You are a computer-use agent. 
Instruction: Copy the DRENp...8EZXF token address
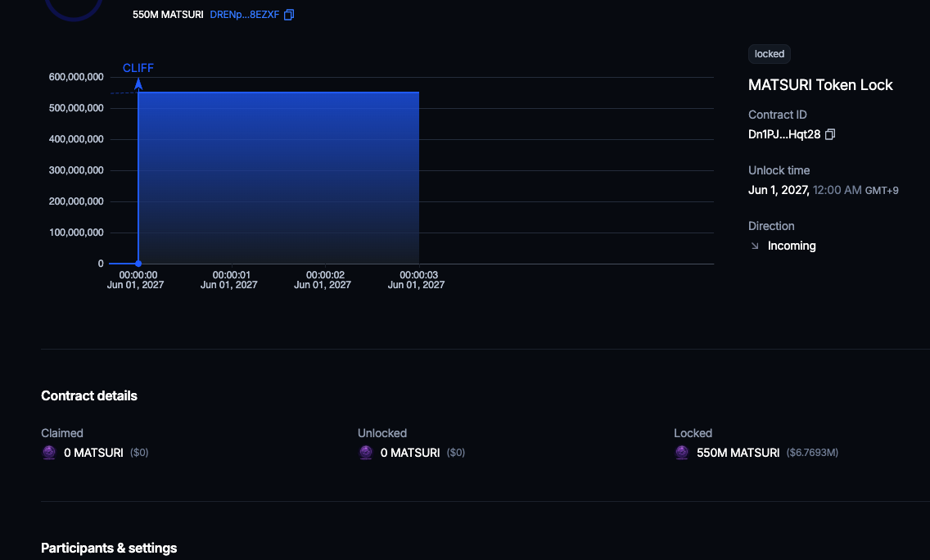[x=289, y=15]
